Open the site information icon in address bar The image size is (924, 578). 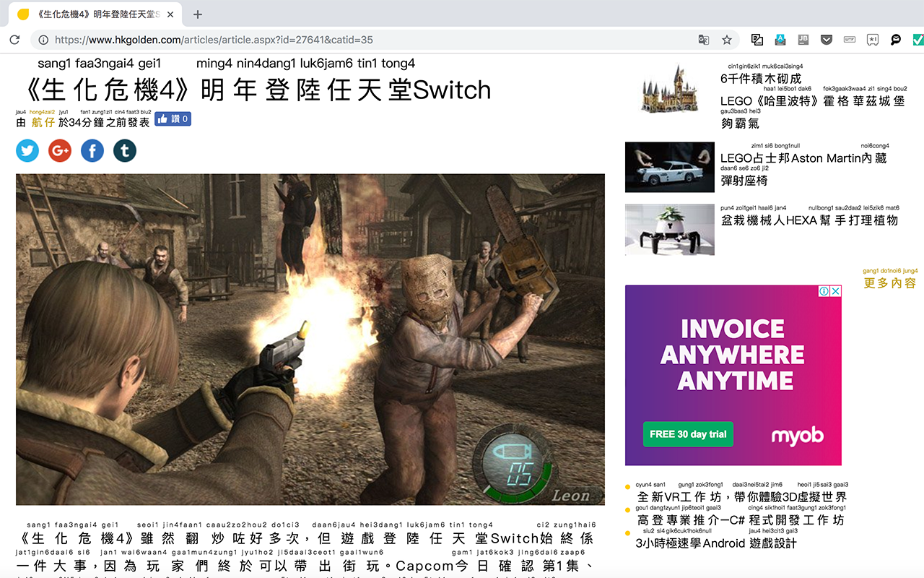click(43, 40)
